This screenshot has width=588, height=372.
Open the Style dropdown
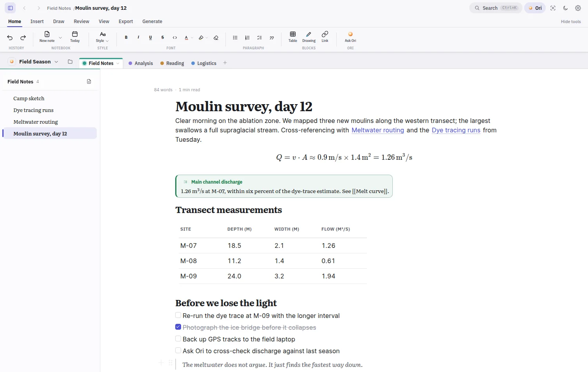(x=102, y=37)
